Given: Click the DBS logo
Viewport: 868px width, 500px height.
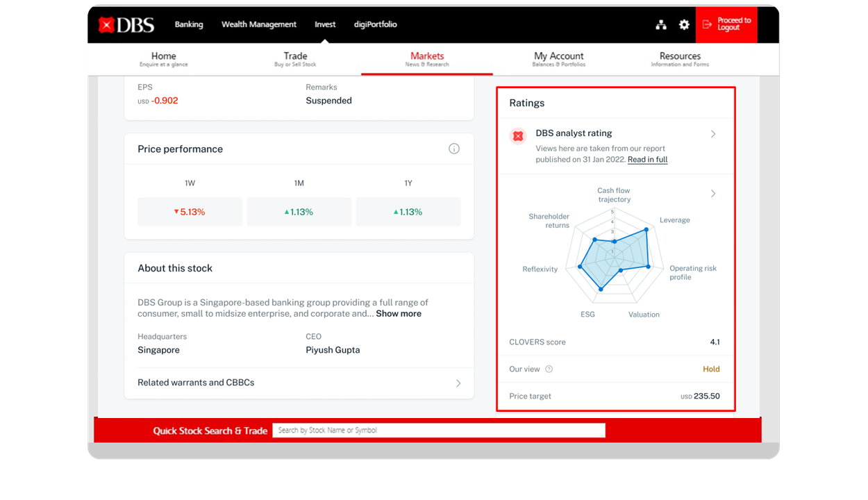Looking at the screenshot, I should pyautogui.click(x=126, y=25).
